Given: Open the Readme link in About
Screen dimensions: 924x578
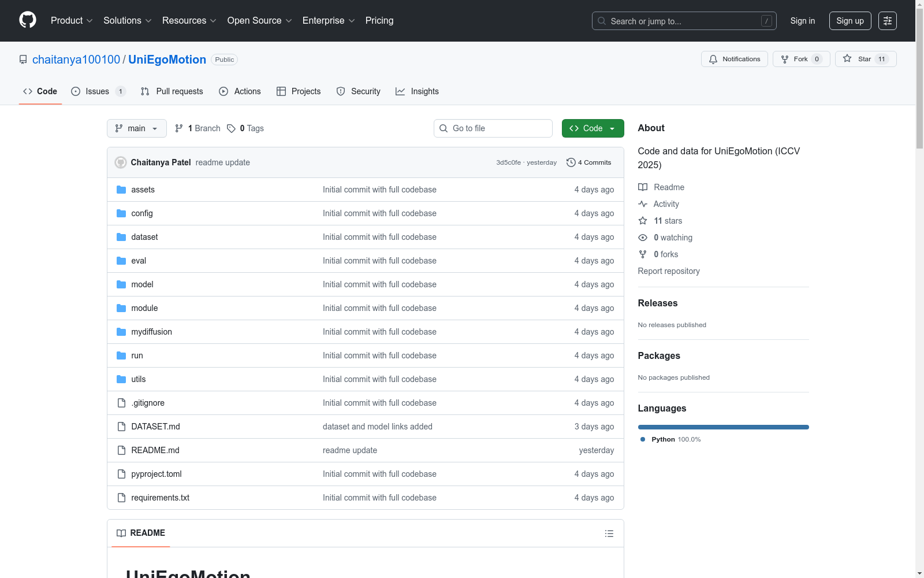Looking at the screenshot, I should click(661, 187).
